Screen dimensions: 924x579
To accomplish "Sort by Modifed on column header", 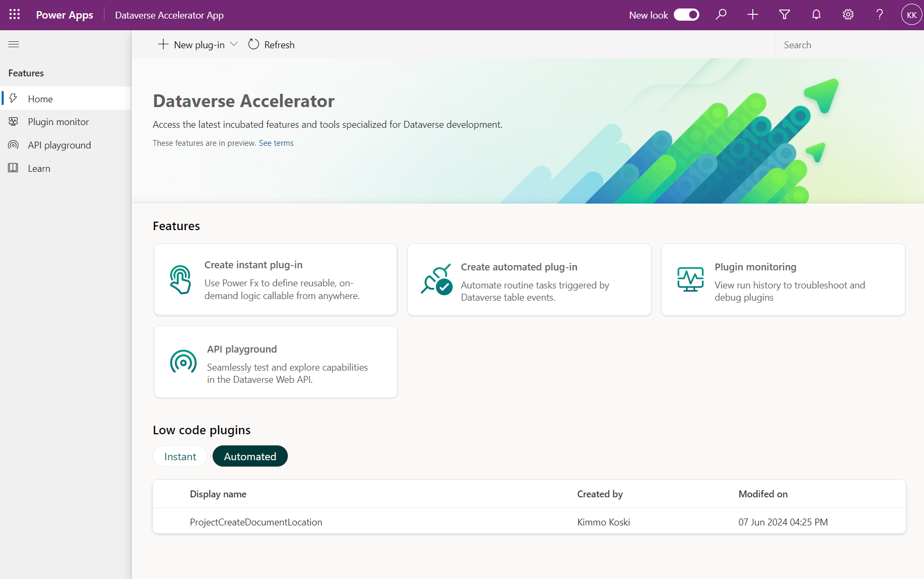I will pos(763,494).
